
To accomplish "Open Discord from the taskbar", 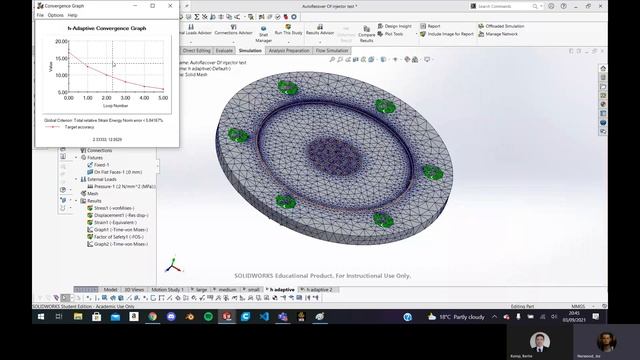I will click(171, 317).
